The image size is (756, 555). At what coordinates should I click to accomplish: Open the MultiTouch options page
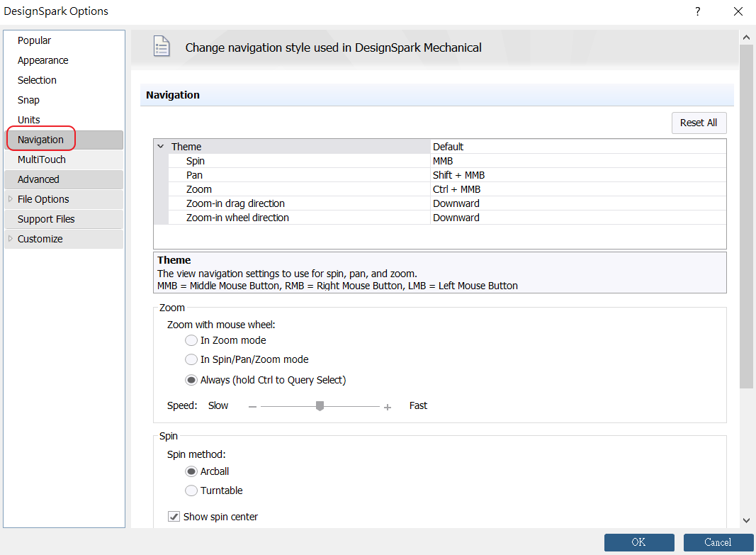click(x=64, y=159)
